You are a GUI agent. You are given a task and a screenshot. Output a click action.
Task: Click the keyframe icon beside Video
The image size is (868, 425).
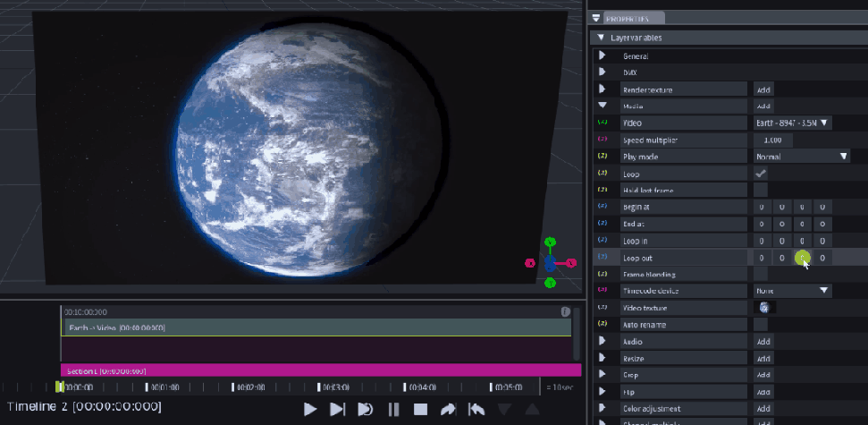[603, 123]
